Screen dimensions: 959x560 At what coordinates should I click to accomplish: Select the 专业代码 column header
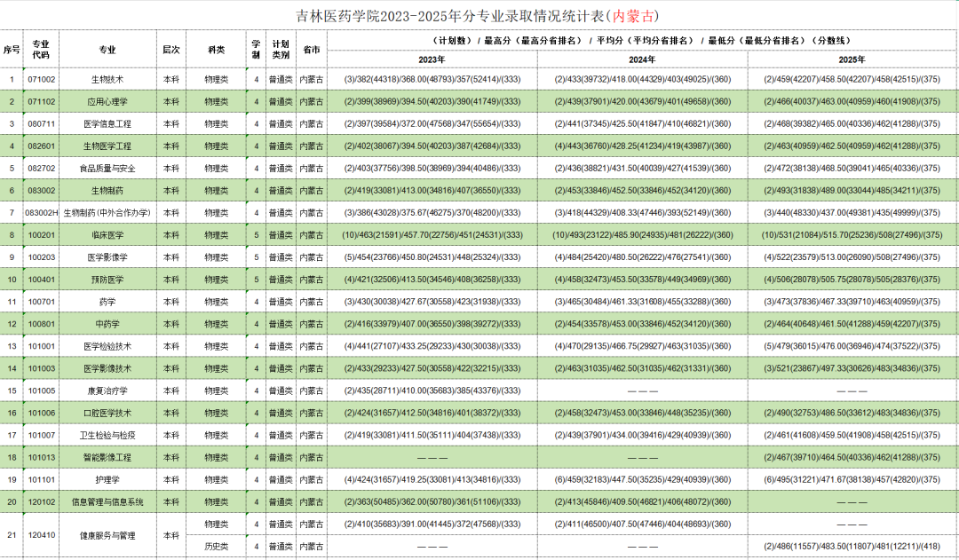pyautogui.click(x=41, y=49)
